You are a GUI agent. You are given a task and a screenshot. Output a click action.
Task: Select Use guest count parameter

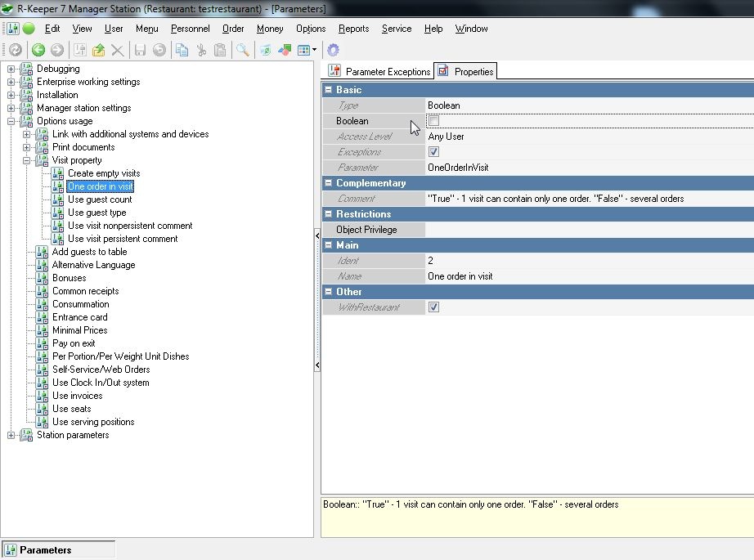(x=100, y=199)
